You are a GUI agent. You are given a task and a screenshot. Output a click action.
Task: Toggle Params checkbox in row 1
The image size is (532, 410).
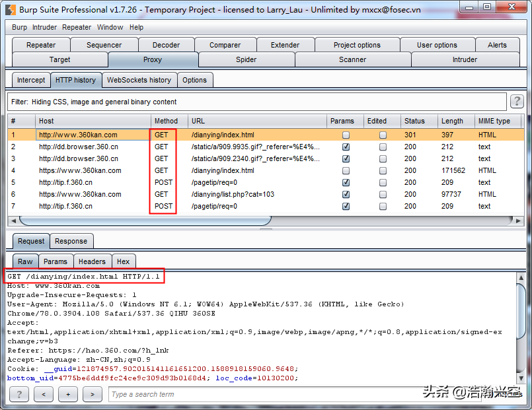click(346, 135)
